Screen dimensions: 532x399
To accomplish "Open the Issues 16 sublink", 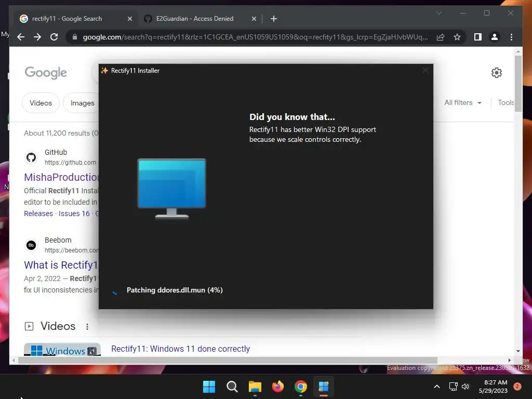I will point(74,214).
